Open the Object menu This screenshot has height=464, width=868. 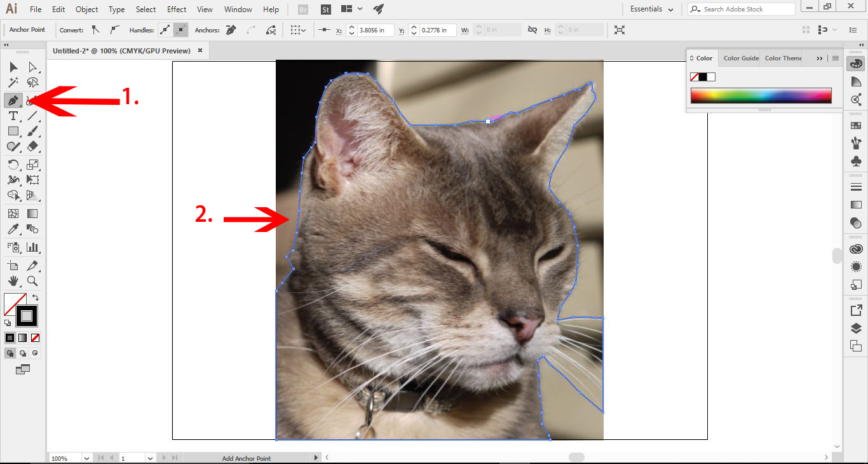coord(86,9)
